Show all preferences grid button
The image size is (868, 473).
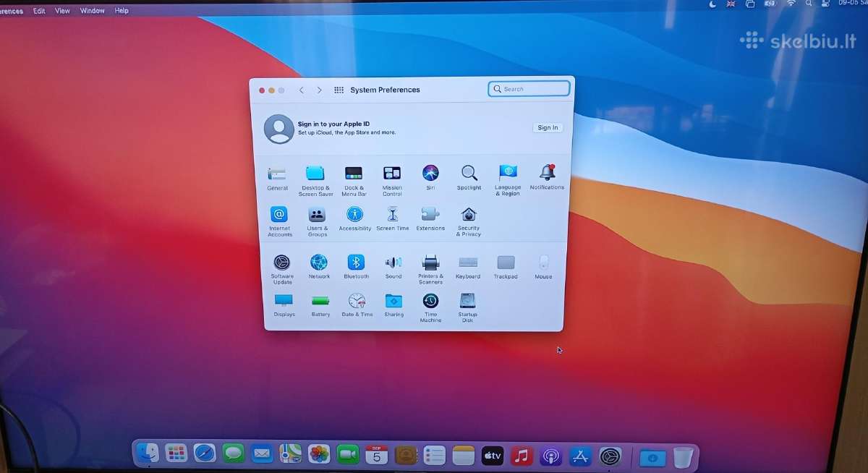[339, 90]
